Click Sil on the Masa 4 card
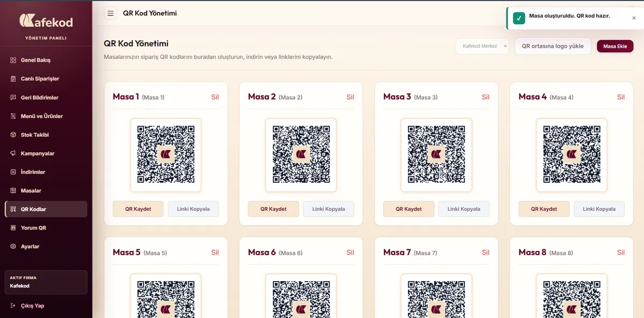The height and width of the screenshot is (318, 644). pos(620,97)
